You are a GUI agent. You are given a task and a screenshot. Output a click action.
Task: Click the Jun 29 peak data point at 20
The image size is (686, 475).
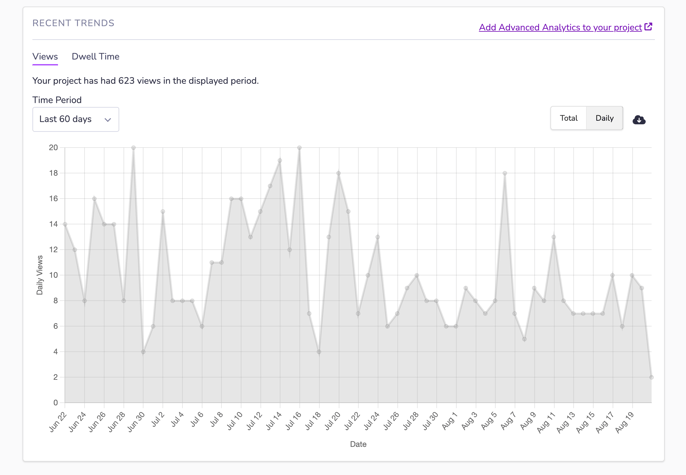133,148
